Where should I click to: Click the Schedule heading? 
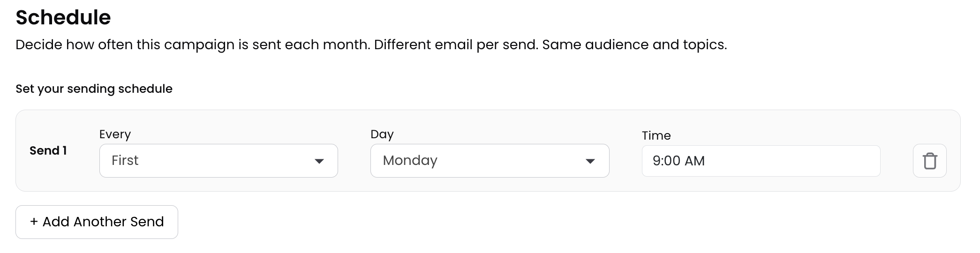(63, 17)
